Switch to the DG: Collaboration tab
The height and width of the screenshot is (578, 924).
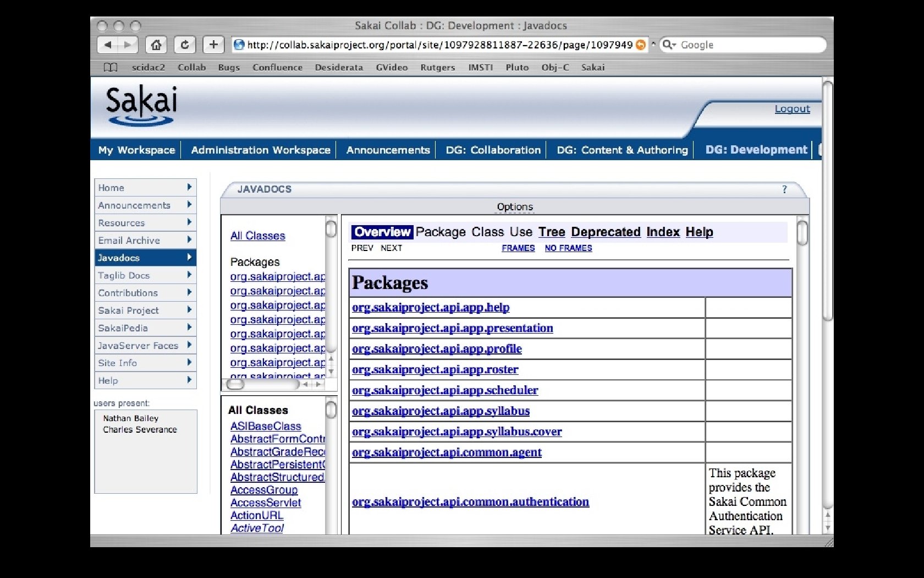[x=493, y=150]
